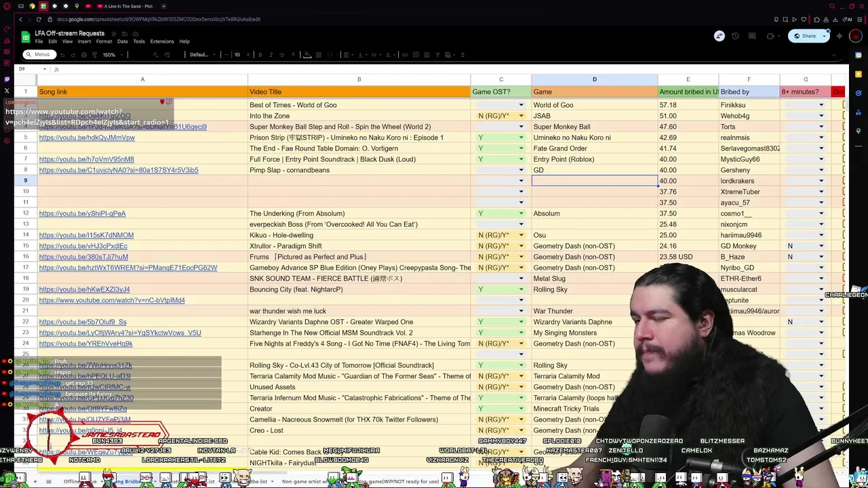This screenshot has width=868, height=488.
Task: Open fill color picker in toolbar
Action: click(307, 55)
